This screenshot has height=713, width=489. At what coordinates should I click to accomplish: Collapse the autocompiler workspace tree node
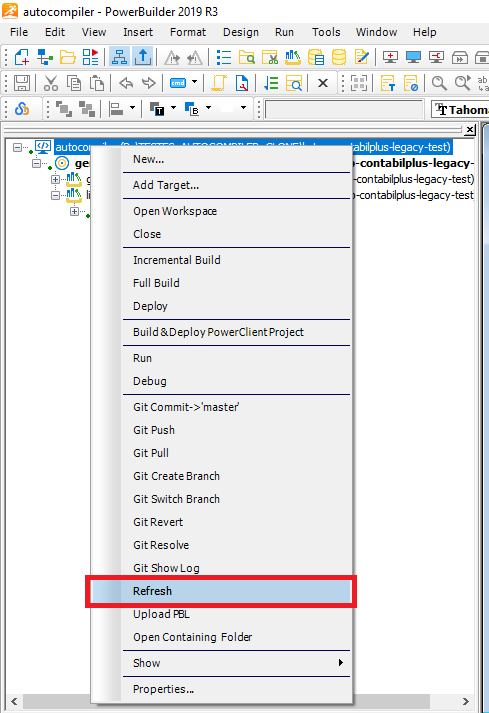point(17,147)
